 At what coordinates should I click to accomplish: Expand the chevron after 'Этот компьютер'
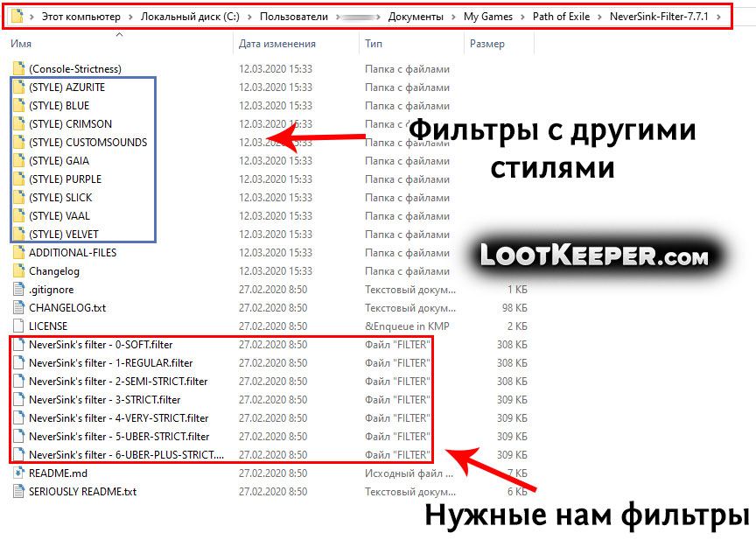(130, 17)
